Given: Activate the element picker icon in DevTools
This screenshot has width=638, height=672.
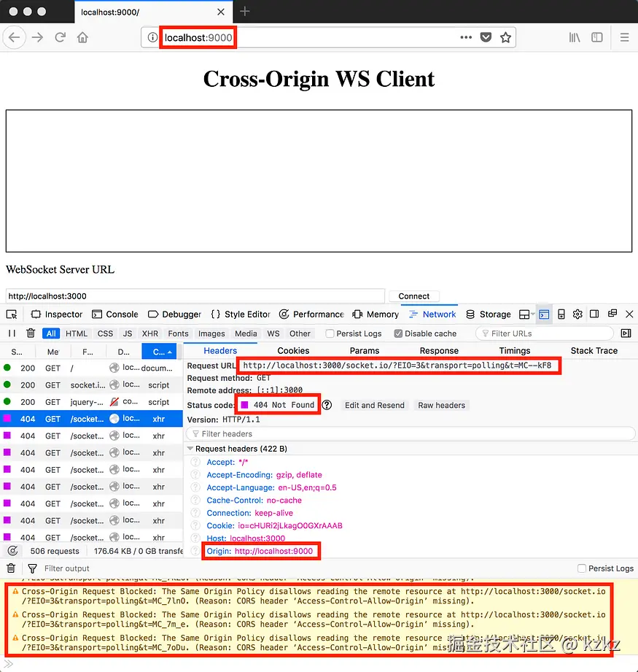Looking at the screenshot, I should point(12,314).
